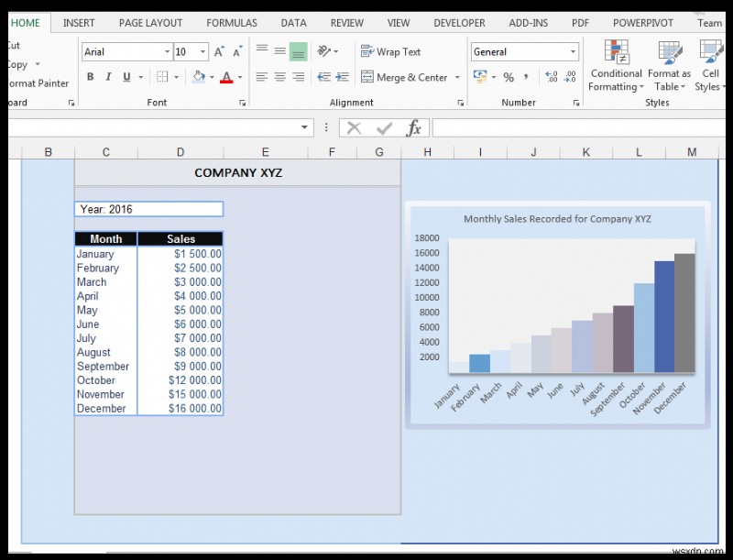
Task: Apply italic formatting
Action: click(x=108, y=77)
